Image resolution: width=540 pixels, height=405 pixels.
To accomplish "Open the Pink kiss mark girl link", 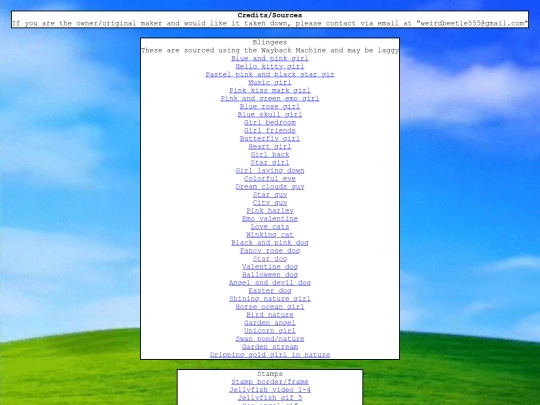I will coord(270,90).
